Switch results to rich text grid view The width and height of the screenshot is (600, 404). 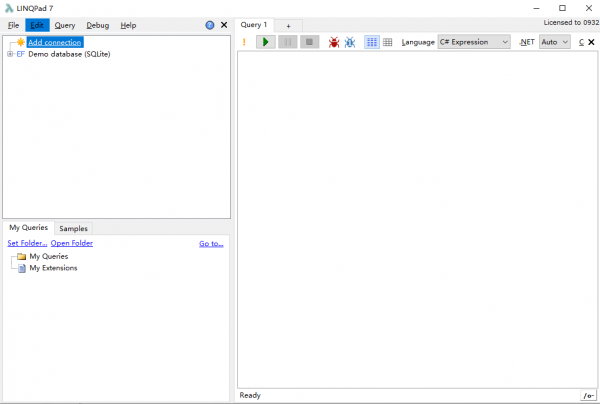372,42
